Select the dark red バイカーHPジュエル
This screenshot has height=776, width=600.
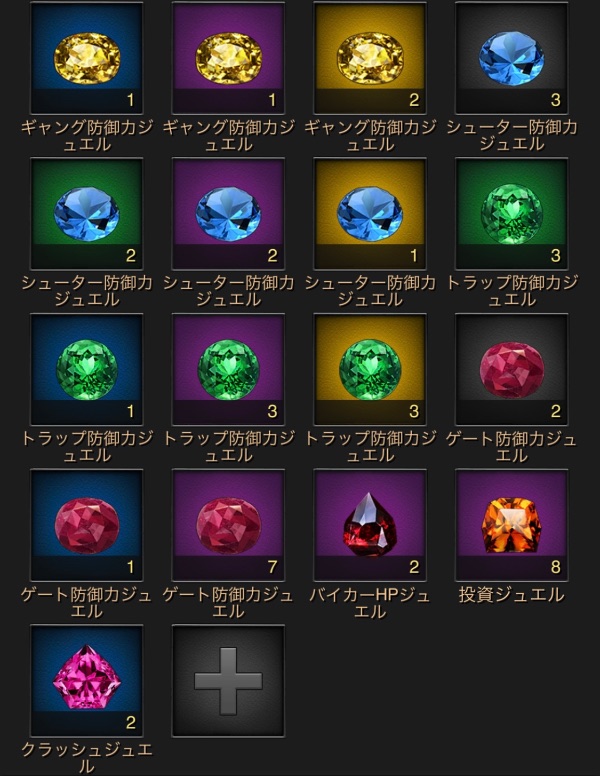(370, 525)
